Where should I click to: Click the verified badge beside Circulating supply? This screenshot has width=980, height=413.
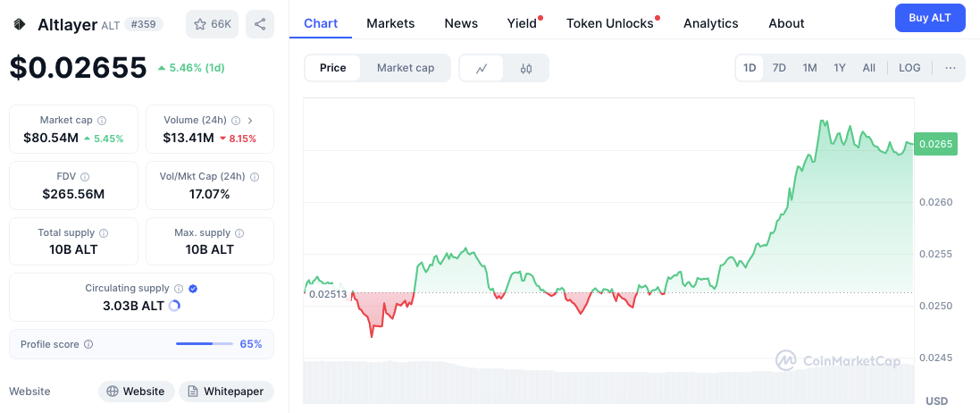tap(193, 289)
